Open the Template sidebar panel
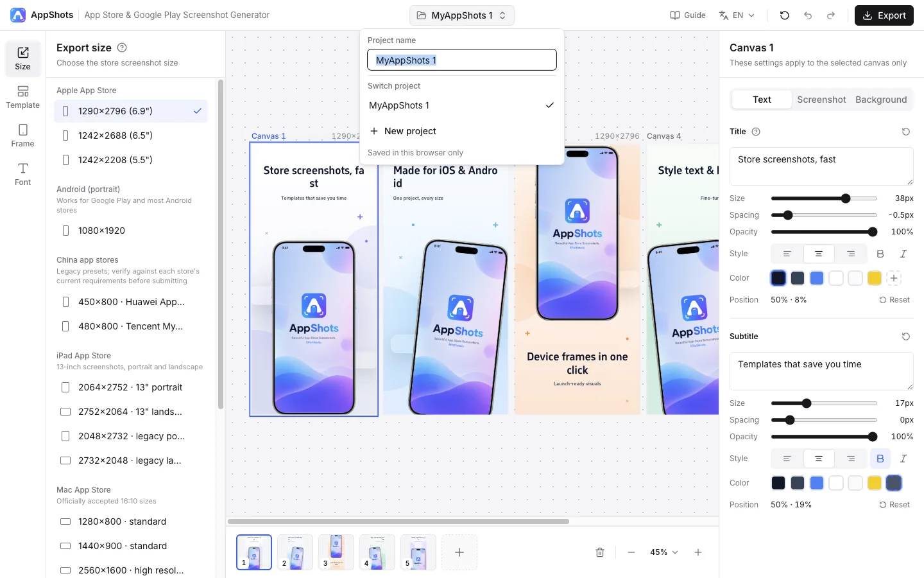 point(22,97)
